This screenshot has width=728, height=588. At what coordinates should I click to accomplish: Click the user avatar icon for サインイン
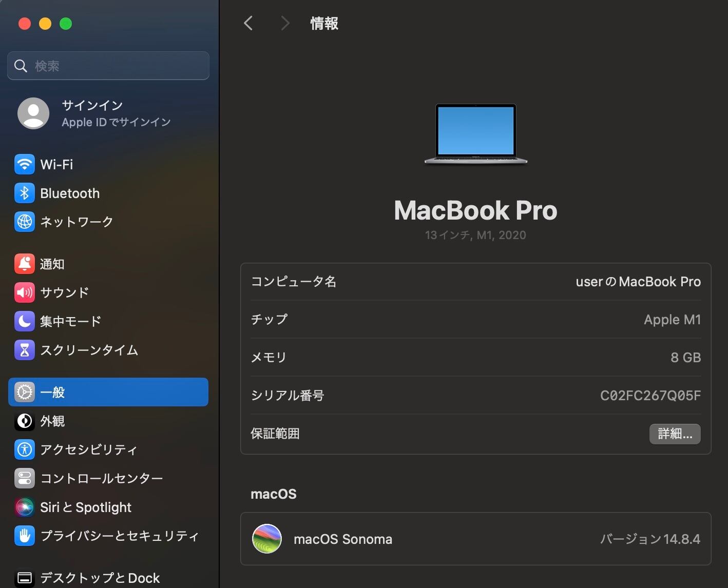pos(33,113)
